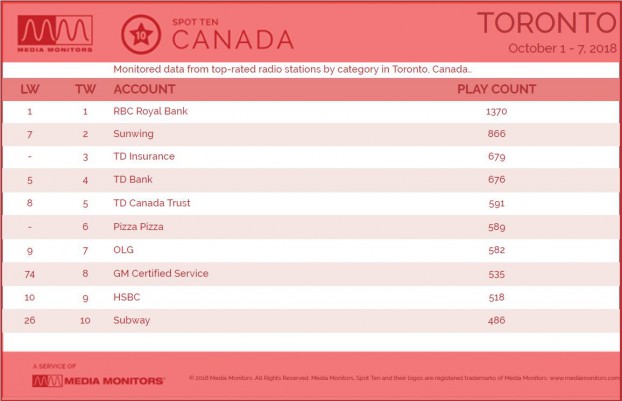The width and height of the screenshot is (622, 401).
Task: Click the Pizza Pizza account name
Action: 138,226
